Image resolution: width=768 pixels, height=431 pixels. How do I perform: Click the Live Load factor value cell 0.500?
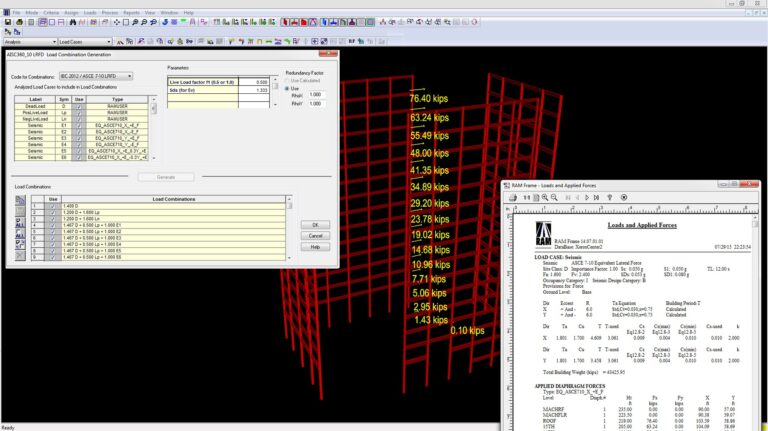[x=254, y=82]
